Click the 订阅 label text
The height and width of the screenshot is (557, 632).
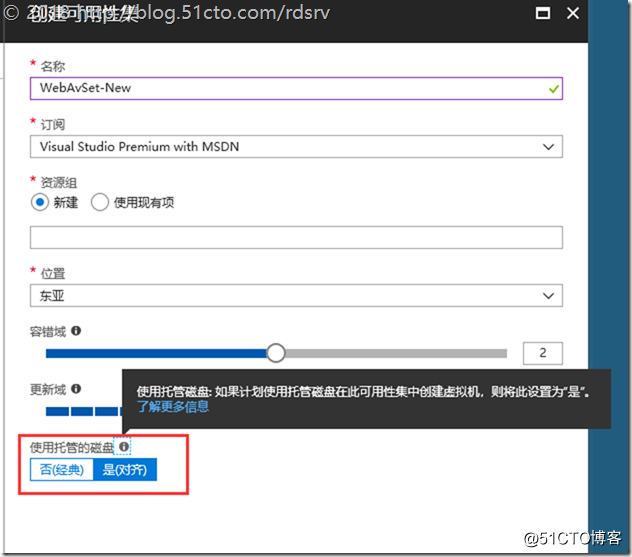click(52, 125)
